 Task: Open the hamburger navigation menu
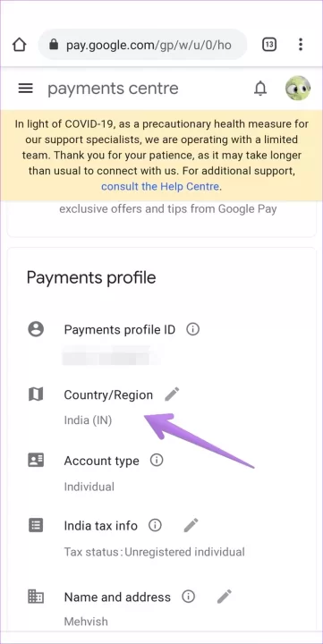[25, 89]
